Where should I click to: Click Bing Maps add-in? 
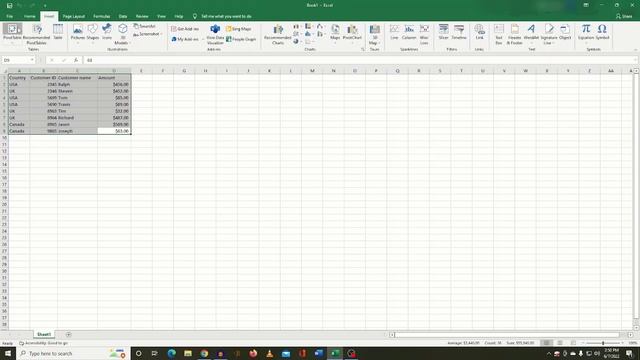tap(239, 29)
